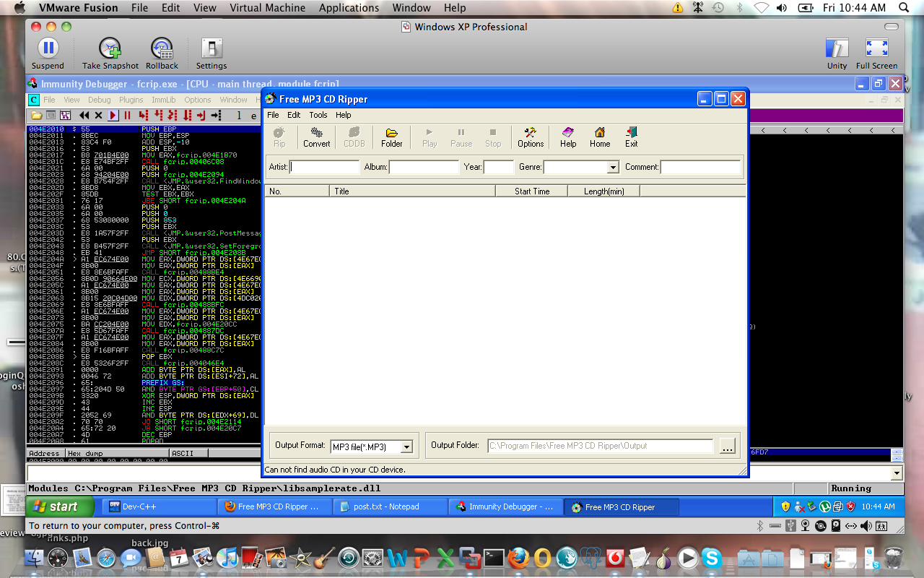Switch to Unity view mode
The width and height of the screenshot is (924, 578).
(837, 54)
